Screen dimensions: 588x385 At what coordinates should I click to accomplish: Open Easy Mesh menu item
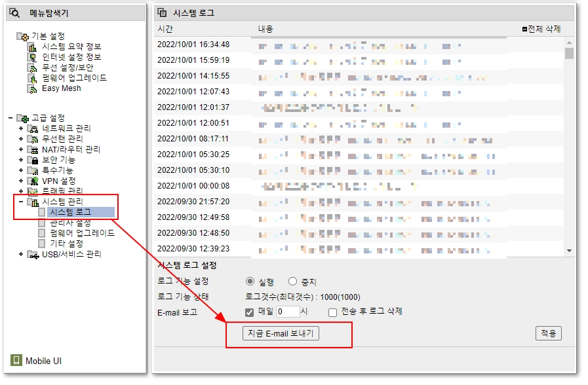[62, 88]
